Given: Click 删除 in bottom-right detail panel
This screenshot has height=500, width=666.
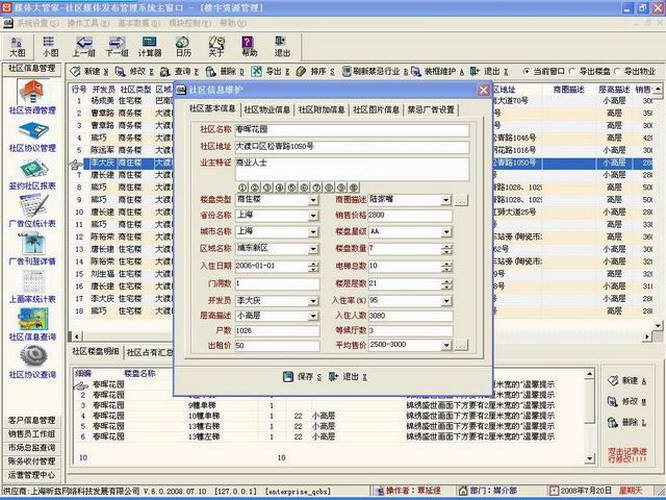Looking at the screenshot, I should tap(627, 422).
